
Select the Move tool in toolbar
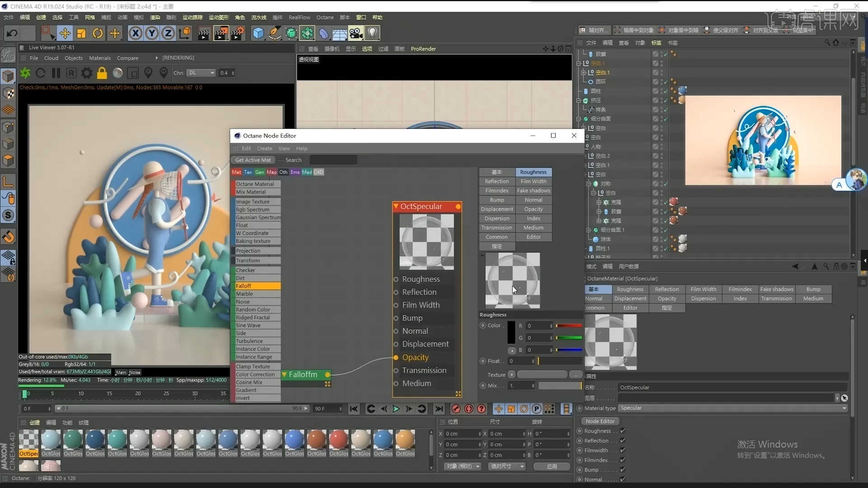pyautogui.click(x=65, y=33)
